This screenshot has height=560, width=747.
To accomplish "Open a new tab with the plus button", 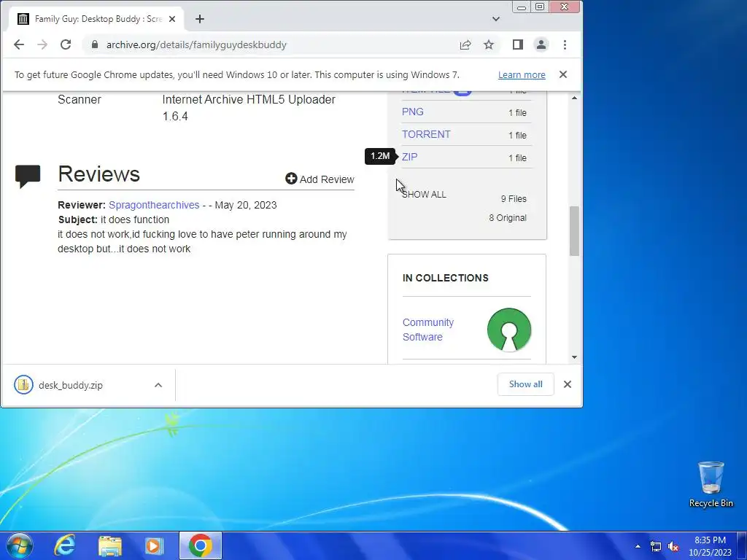I will [x=200, y=19].
